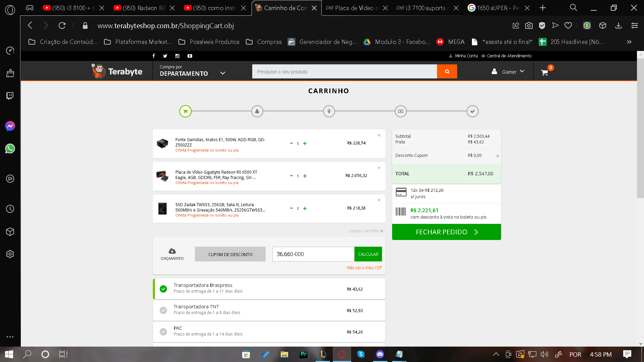The image size is (644, 362).
Task: Click the Radeon RX 6500 XT product thumbnail
Action: pyautogui.click(x=163, y=176)
